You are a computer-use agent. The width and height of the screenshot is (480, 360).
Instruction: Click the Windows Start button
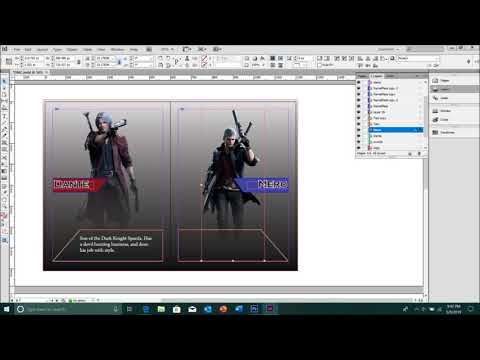pos(6,309)
